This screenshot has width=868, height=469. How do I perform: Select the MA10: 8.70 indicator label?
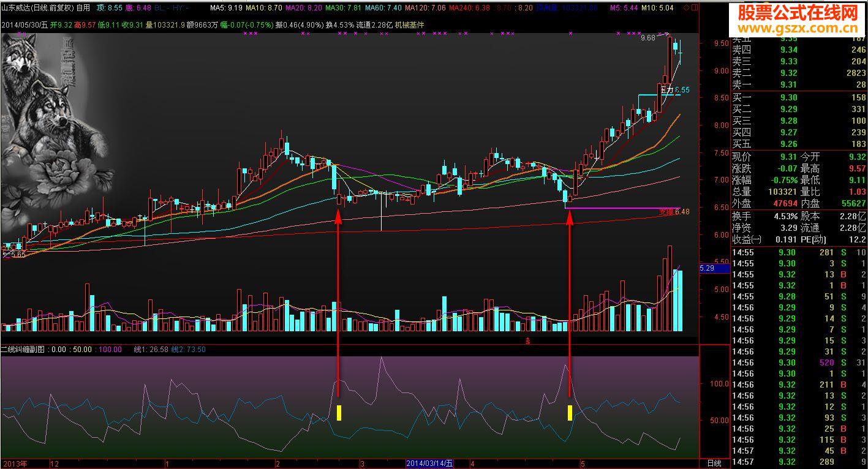point(263,9)
